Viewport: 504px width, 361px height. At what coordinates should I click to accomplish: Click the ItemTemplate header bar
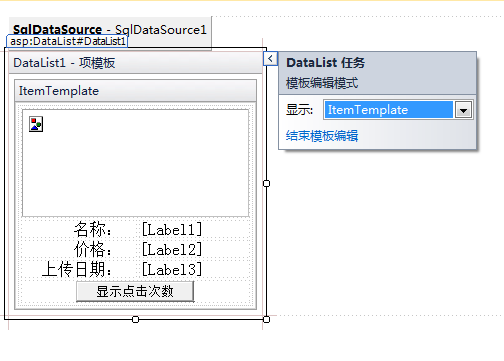pos(135,91)
